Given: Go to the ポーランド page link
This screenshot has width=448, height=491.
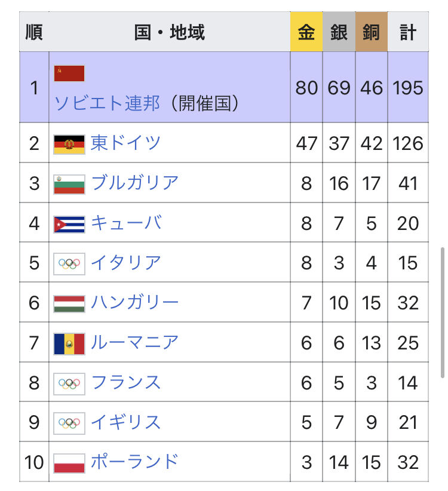Looking at the screenshot, I should [x=134, y=462].
